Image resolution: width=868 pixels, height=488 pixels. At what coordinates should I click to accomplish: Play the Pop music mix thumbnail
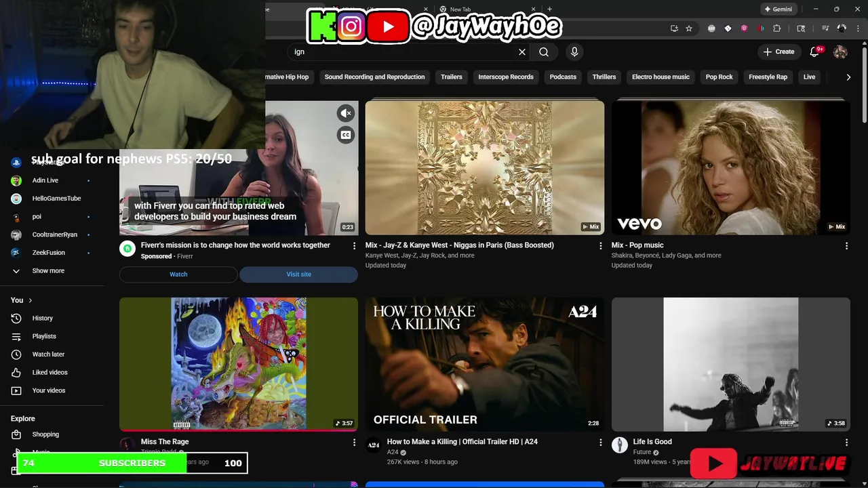[x=731, y=167]
